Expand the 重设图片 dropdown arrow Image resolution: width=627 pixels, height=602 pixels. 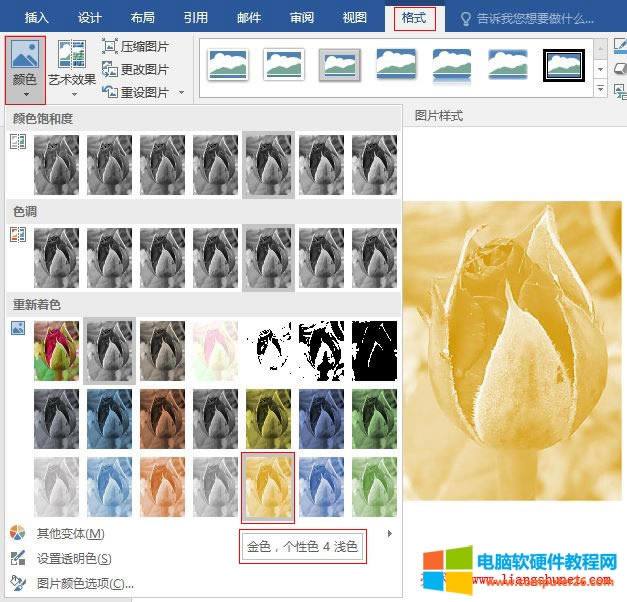click(181, 93)
